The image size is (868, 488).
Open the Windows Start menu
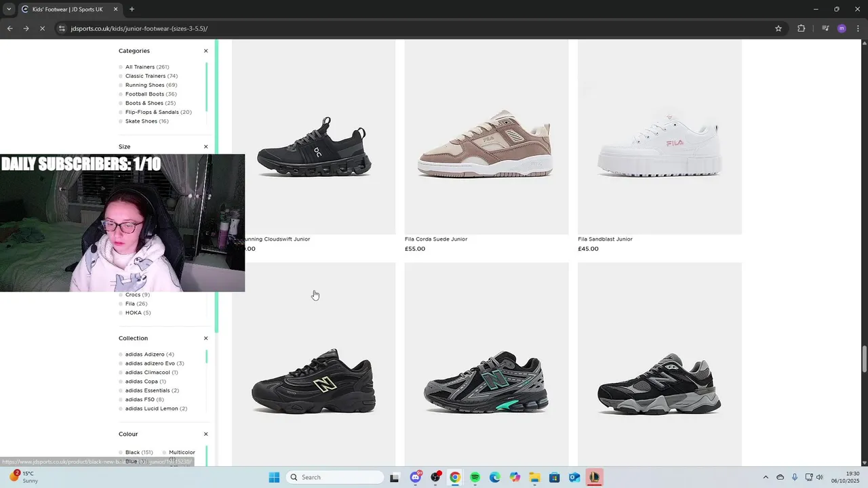pyautogui.click(x=274, y=477)
